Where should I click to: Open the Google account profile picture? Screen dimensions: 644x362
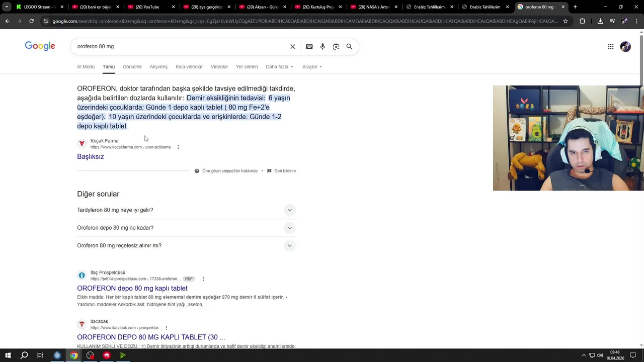625,46
